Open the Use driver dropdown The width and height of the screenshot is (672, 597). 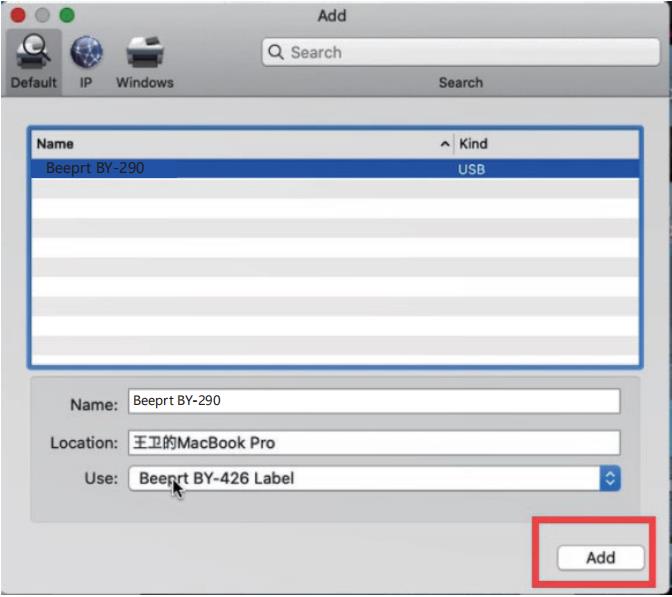tap(374, 478)
